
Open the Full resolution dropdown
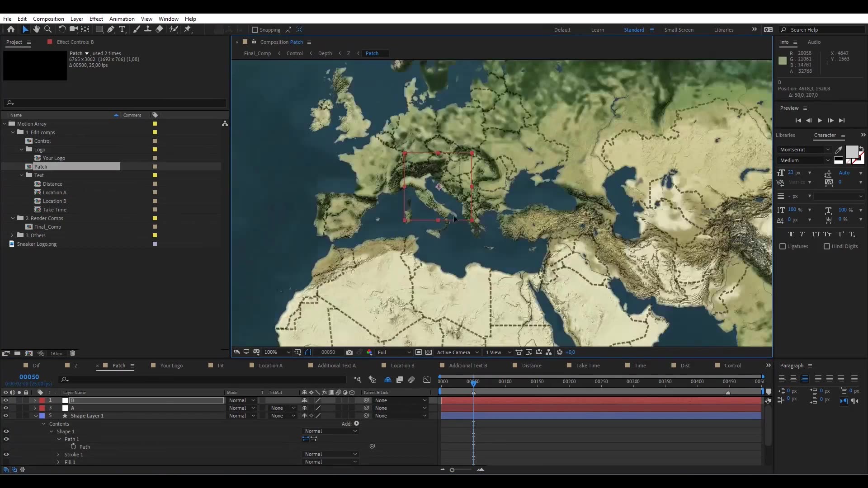(394, 352)
